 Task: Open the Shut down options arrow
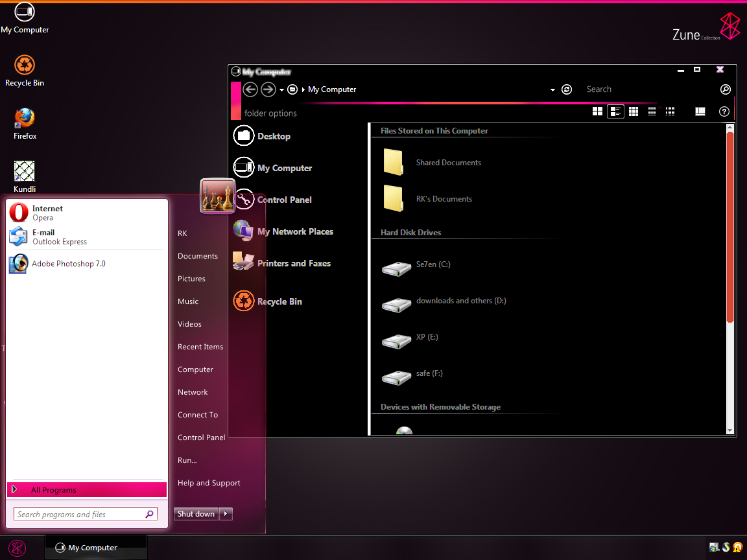(226, 513)
